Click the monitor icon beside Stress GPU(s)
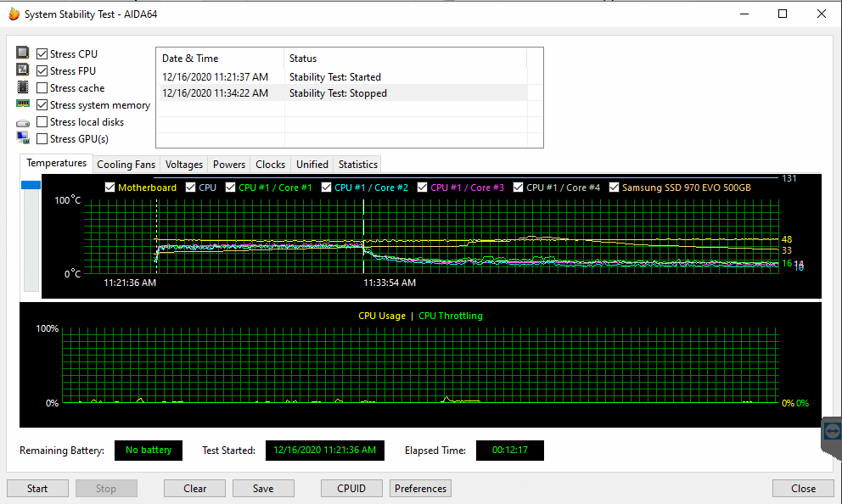Screen dimensions: 842x504 click(x=23, y=138)
